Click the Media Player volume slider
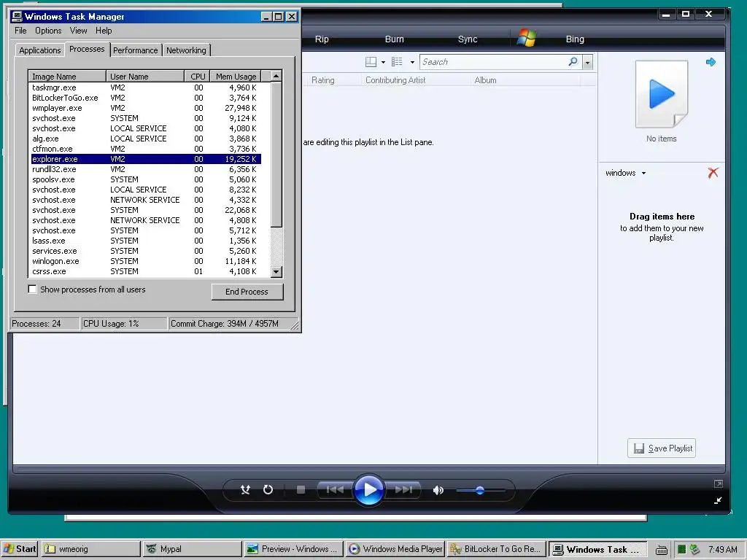This screenshot has width=747, height=560. coord(480,490)
